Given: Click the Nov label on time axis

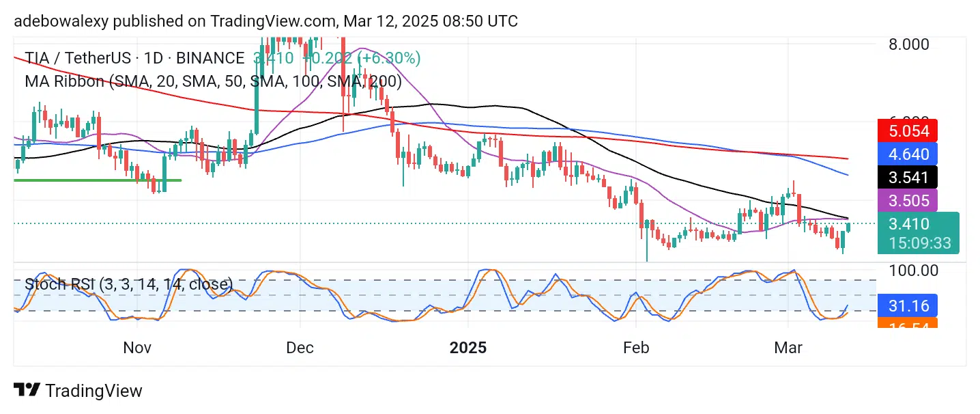Looking at the screenshot, I should click(137, 348).
